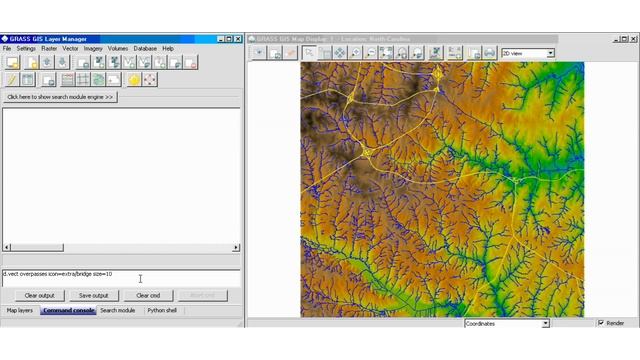Toggle the Render checkbox
The height and width of the screenshot is (360, 640).
tap(601, 323)
